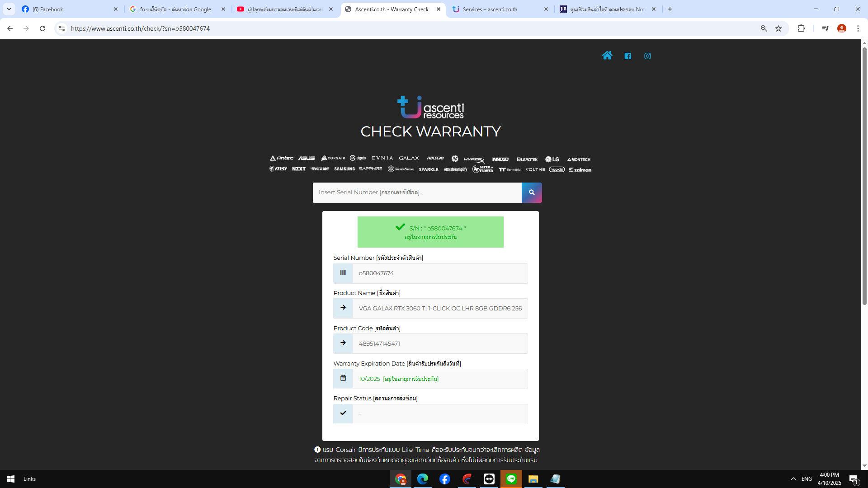Switch to the Services – ascenti.co.th tab
This screenshot has width=868, height=488.
coord(500,9)
